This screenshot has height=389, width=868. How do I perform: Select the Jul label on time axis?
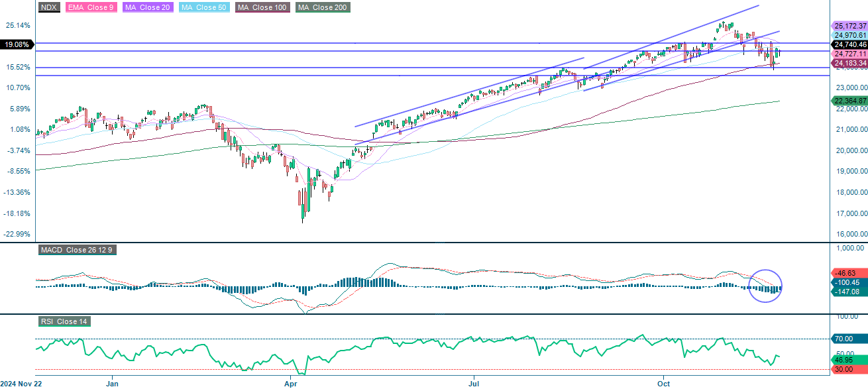point(473,383)
